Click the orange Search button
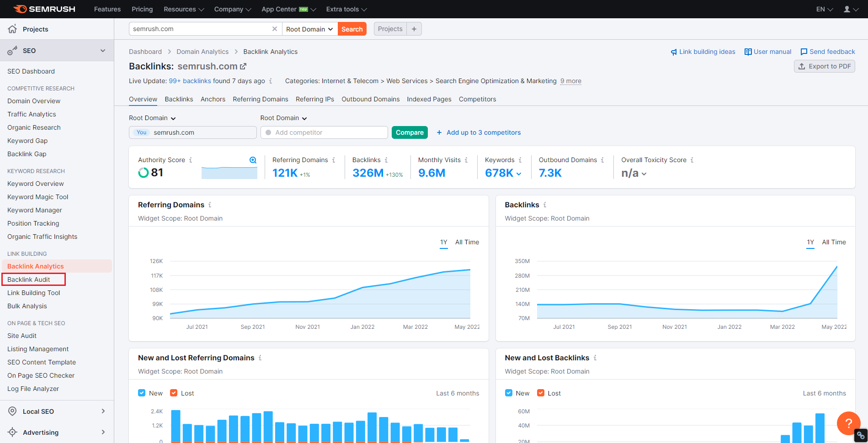The height and width of the screenshot is (443, 868). (x=352, y=29)
